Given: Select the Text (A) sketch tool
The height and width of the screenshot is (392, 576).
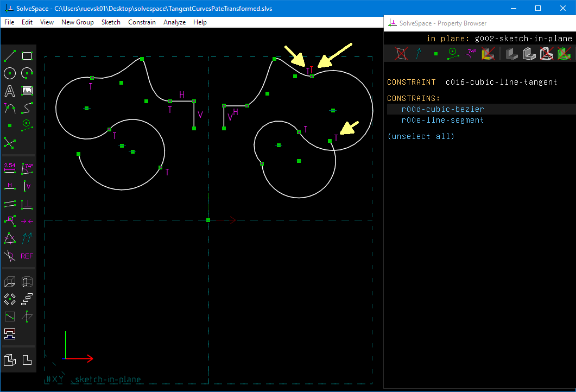Looking at the screenshot, I should click(x=10, y=90).
